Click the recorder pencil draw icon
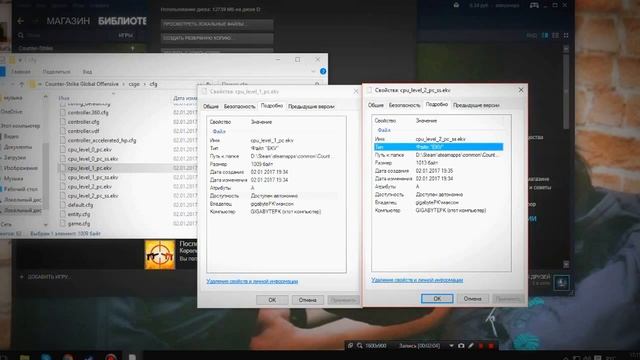The image size is (640, 360). click(471, 346)
